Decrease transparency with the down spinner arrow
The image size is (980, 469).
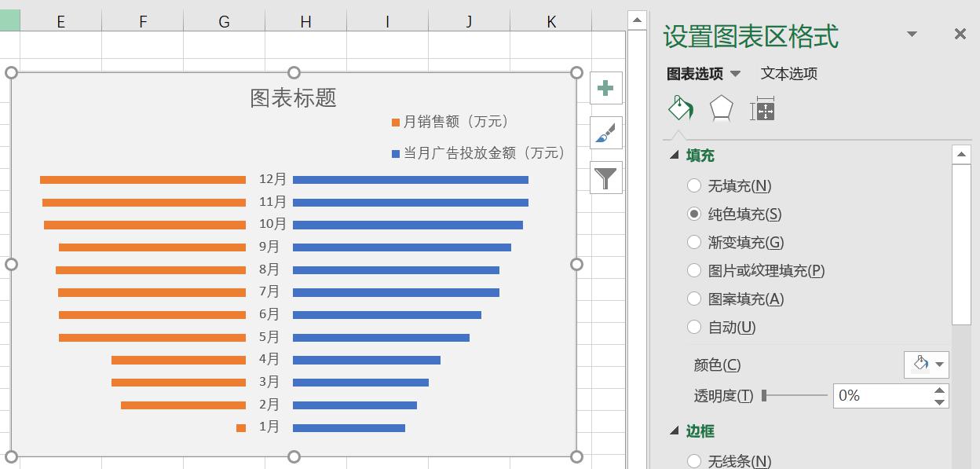click(940, 402)
